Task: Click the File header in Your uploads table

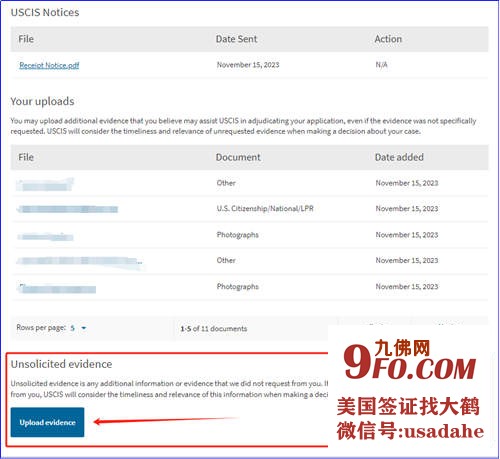Action: click(x=26, y=157)
